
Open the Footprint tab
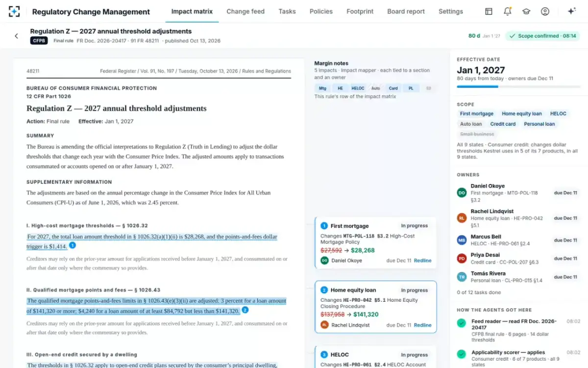(x=360, y=11)
